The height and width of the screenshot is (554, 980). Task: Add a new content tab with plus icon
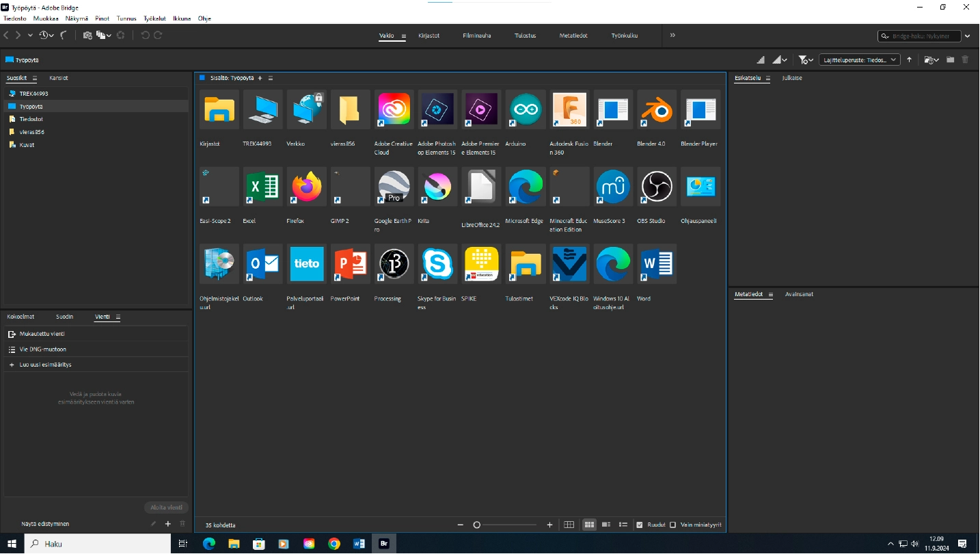click(x=260, y=78)
